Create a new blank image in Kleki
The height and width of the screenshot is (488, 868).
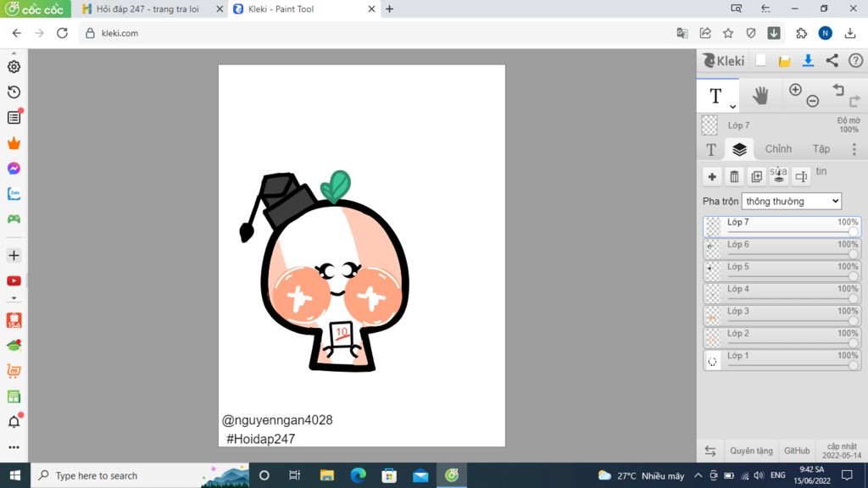[760, 60]
